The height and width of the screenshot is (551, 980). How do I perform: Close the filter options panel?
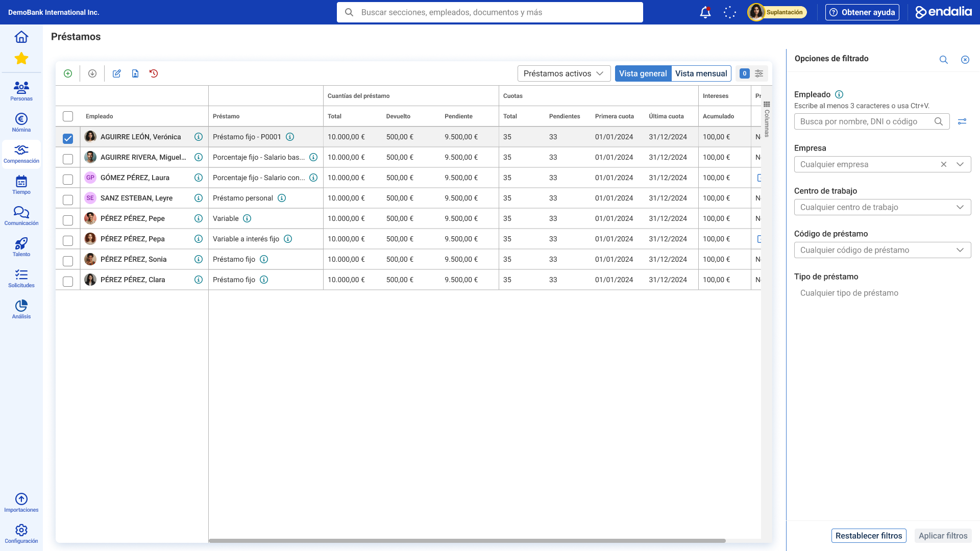(965, 60)
